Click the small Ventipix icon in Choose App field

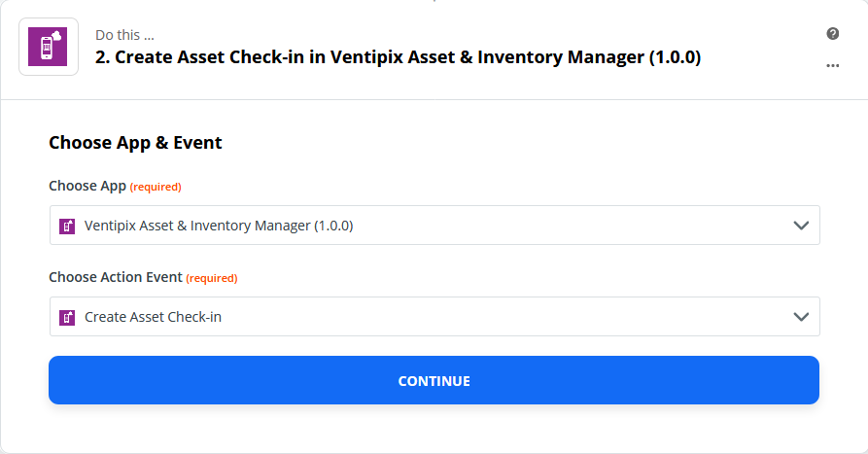click(x=67, y=226)
